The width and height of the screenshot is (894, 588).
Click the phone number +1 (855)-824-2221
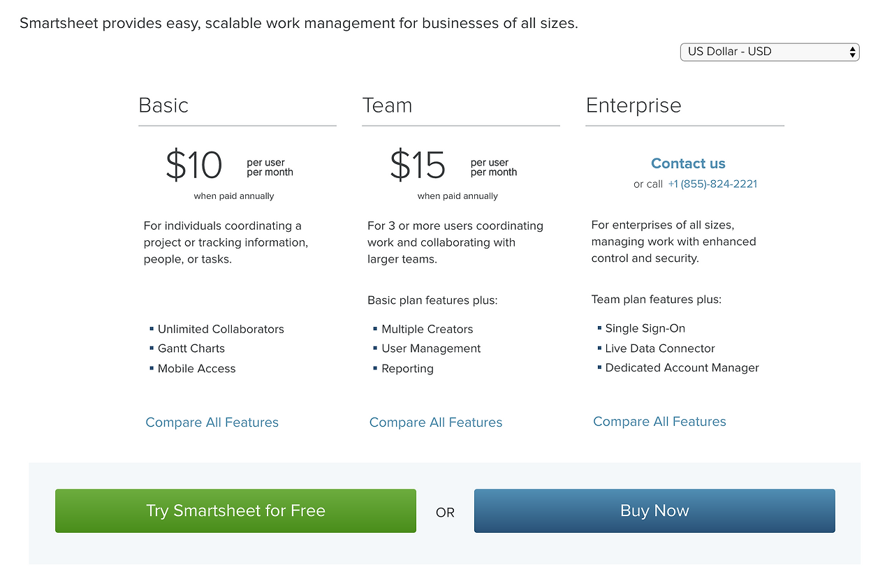pos(712,184)
